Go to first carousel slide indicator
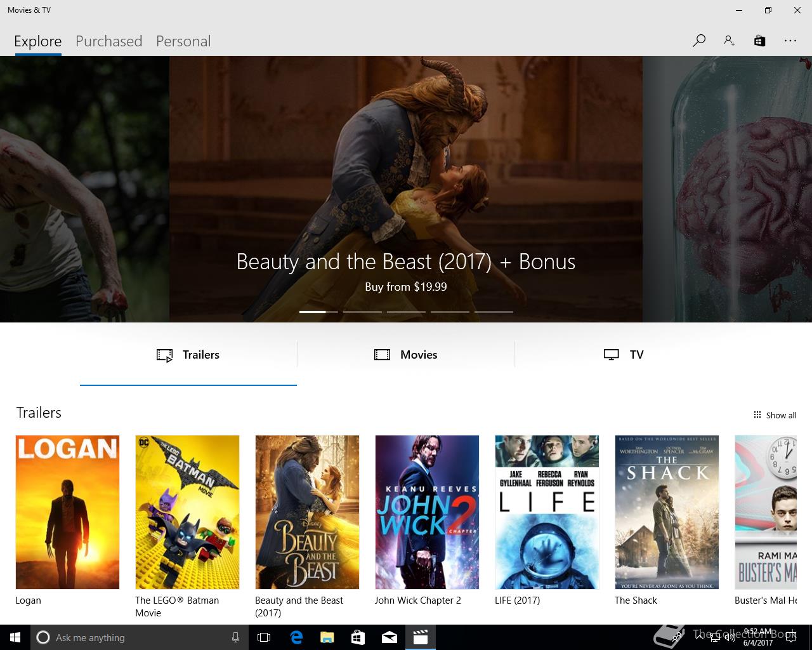812x650 pixels. (x=318, y=312)
